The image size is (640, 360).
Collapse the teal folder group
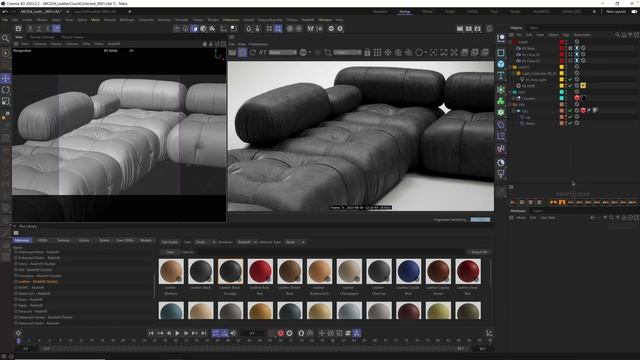[510, 92]
